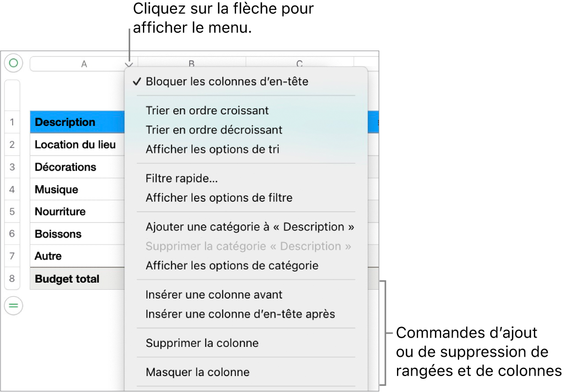
Task: Select Afficher les options de filtre
Action: [219, 198]
